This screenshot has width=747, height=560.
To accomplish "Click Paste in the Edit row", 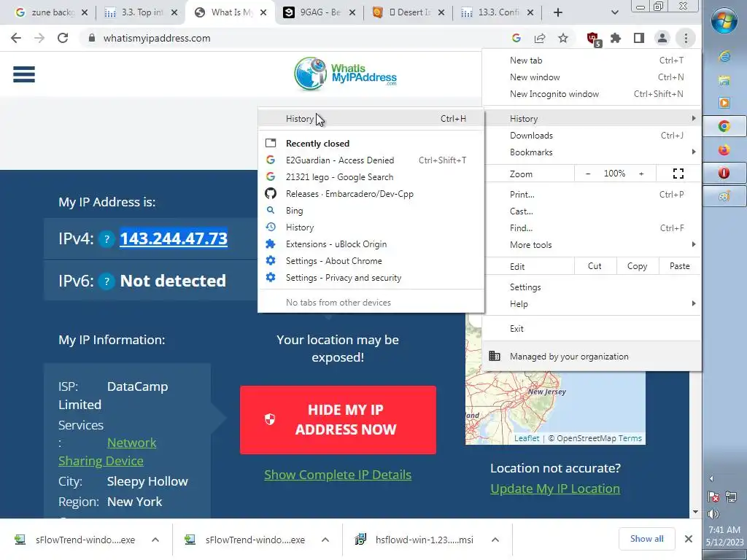I will (x=679, y=266).
